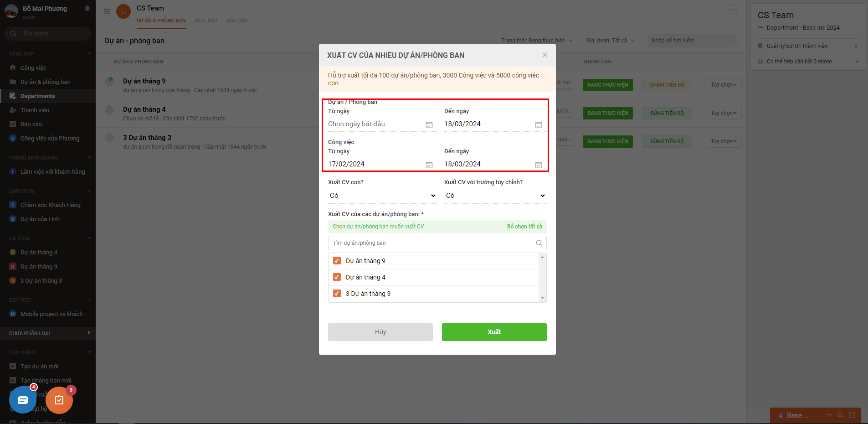Click the Hủy button
868x424 pixels.
pos(380,332)
